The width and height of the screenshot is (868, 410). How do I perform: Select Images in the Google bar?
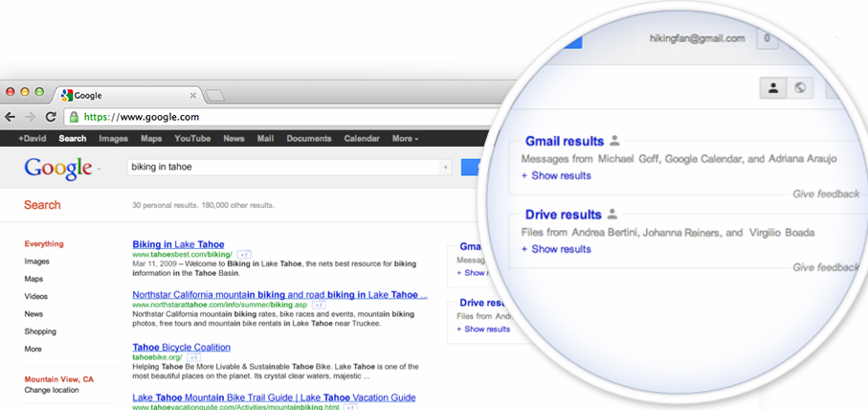pos(114,139)
